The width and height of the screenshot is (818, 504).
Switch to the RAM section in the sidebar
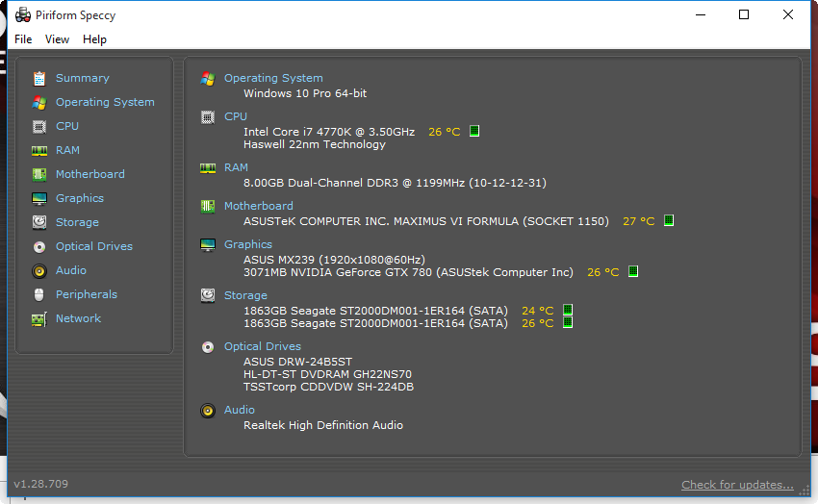pos(67,150)
